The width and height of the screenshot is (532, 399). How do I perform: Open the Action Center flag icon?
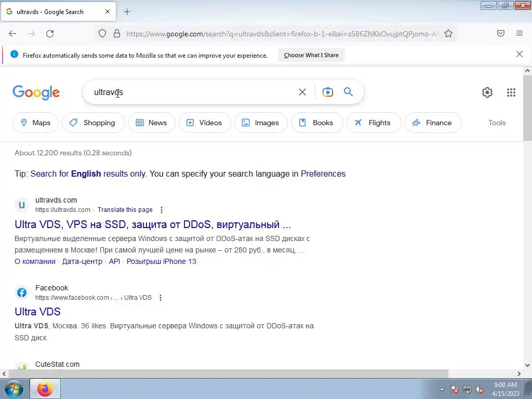(x=454, y=389)
